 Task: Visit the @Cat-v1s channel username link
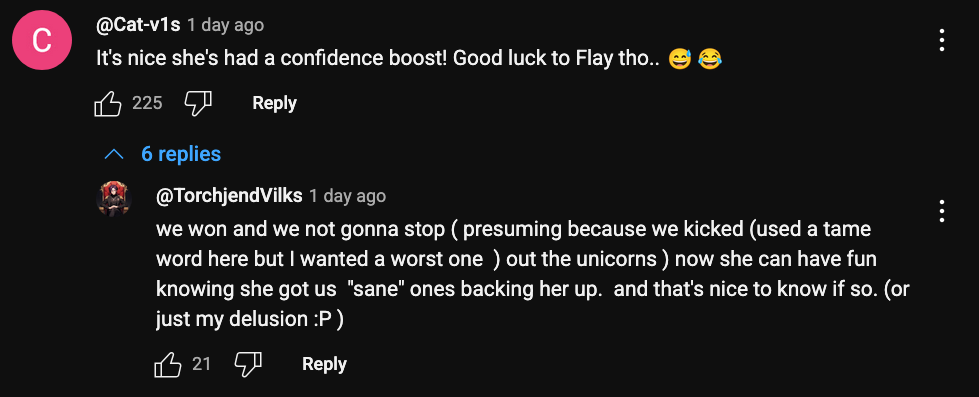138,26
